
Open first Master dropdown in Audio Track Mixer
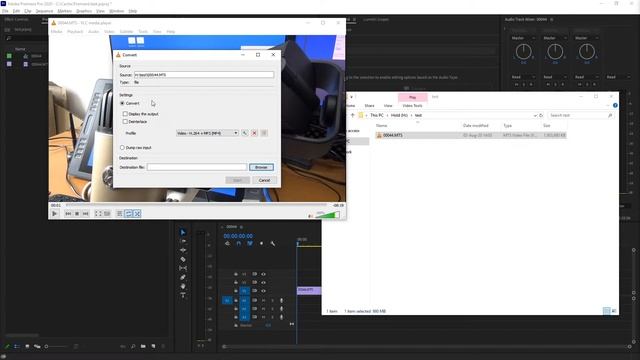[x=523, y=38]
